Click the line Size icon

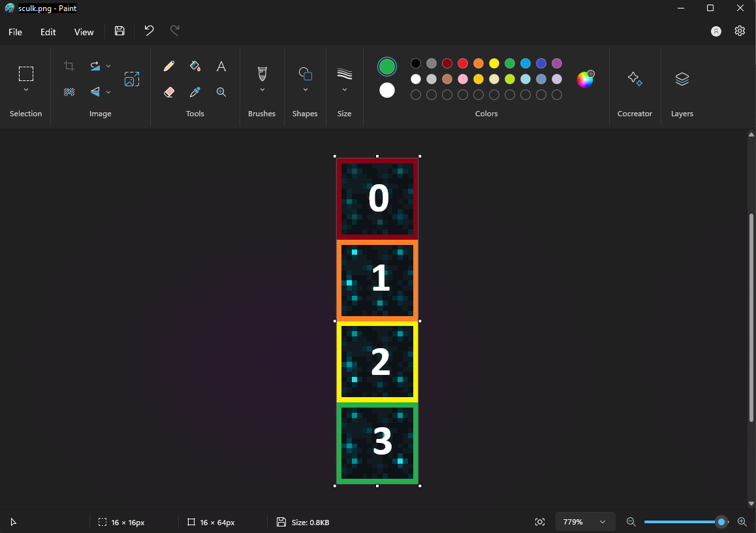click(x=344, y=74)
